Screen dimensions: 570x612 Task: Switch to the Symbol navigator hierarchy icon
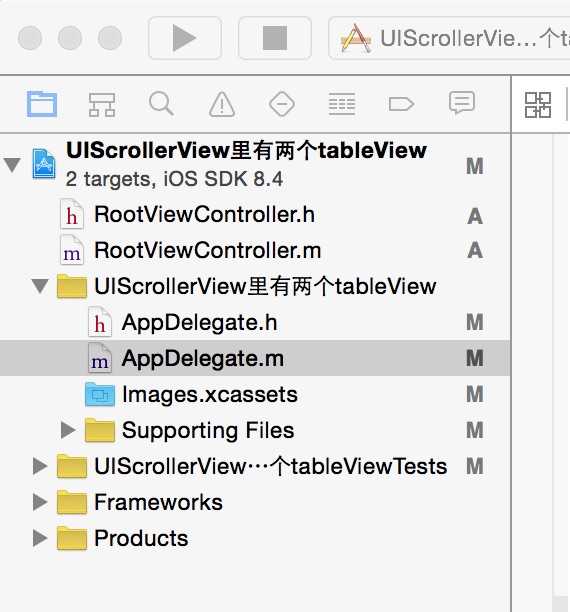coord(102,104)
